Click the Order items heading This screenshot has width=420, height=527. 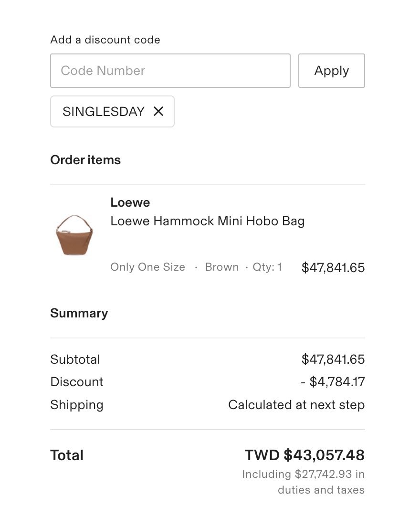[85, 160]
